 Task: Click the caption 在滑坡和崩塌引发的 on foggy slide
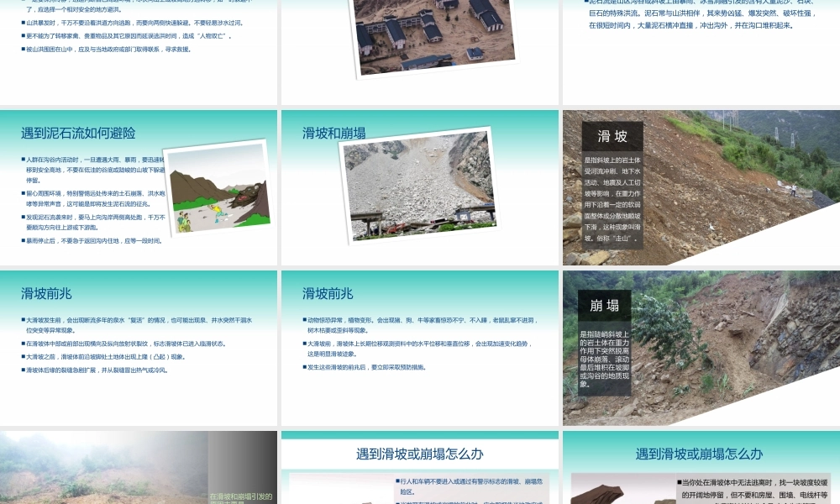point(241,496)
